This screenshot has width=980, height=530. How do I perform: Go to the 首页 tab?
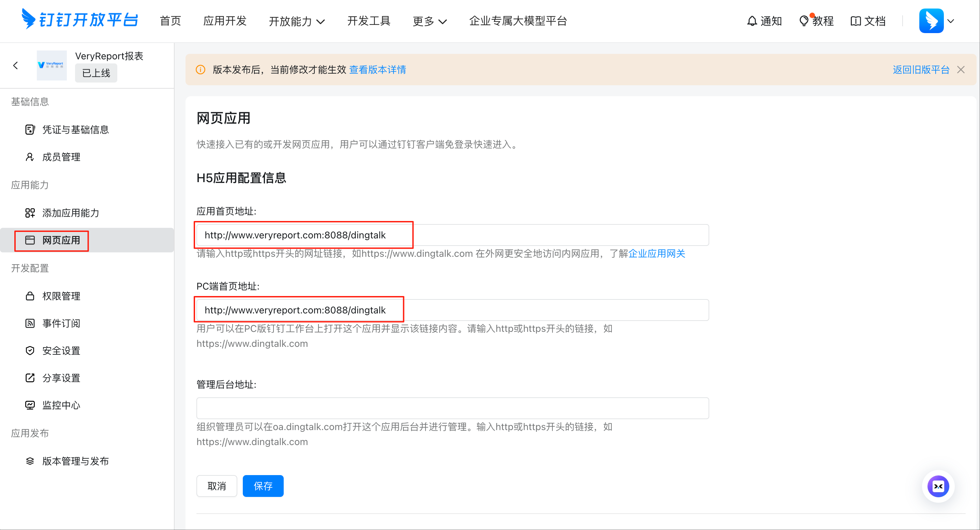pyautogui.click(x=170, y=21)
